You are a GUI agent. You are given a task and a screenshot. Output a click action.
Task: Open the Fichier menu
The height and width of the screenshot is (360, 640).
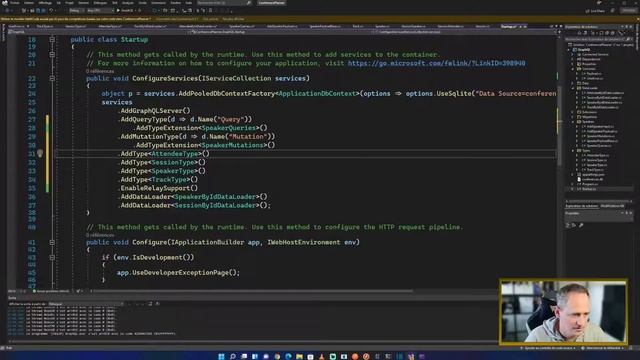tap(14, 3)
